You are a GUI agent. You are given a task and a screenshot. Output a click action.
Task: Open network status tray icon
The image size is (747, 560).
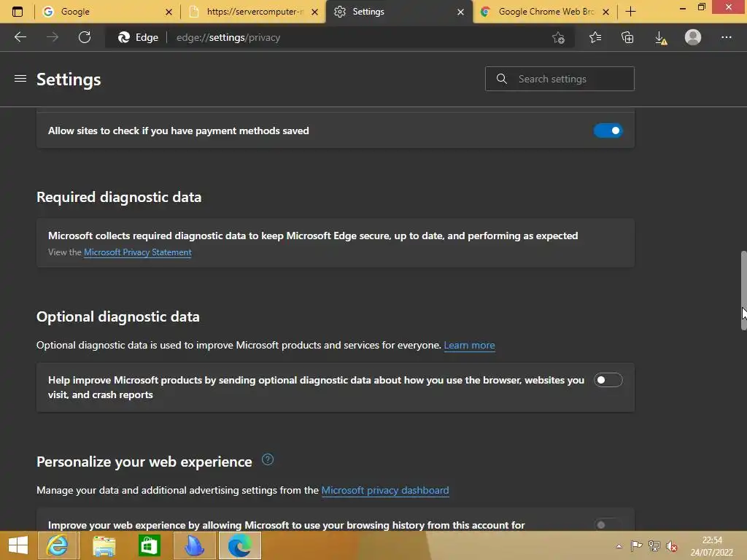[x=654, y=546]
